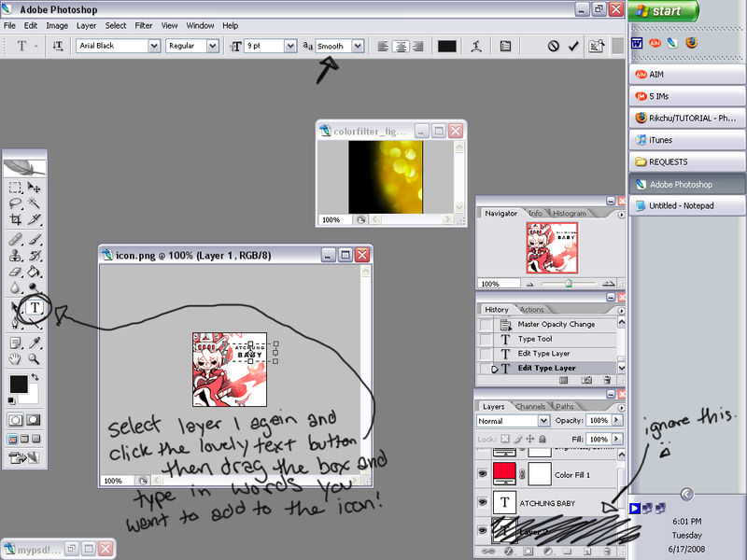Open the layer blending mode dropdown
The image size is (747, 560).
point(543,421)
